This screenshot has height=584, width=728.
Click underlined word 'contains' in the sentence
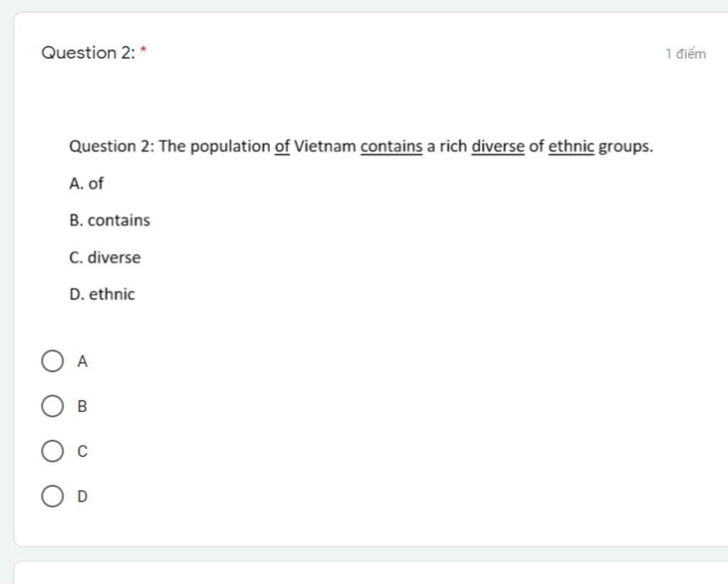392,146
